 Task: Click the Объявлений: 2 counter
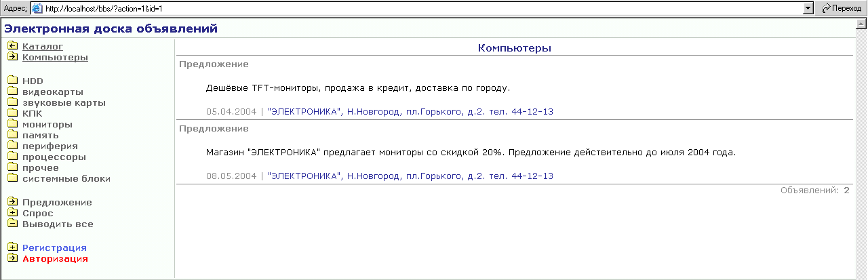point(815,191)
